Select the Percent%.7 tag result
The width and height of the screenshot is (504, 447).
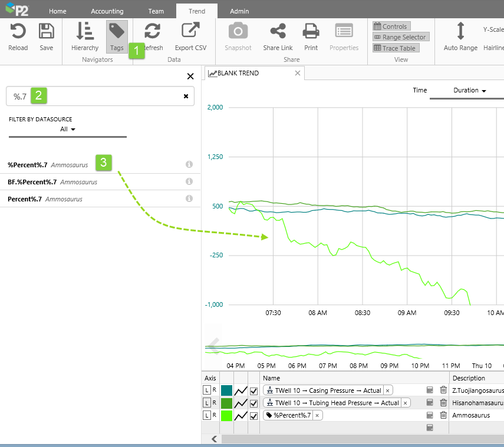[x=25, y=199]
